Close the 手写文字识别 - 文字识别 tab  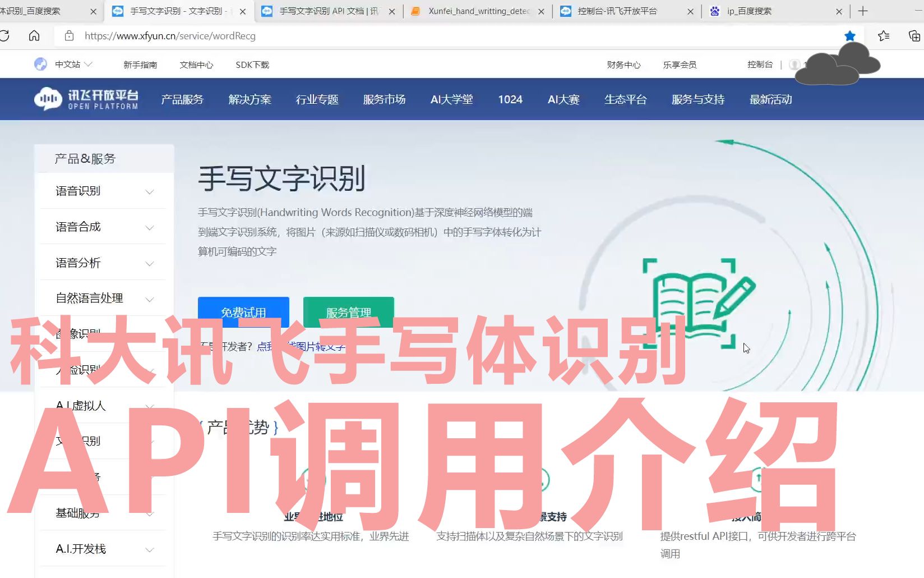point(243,11)
